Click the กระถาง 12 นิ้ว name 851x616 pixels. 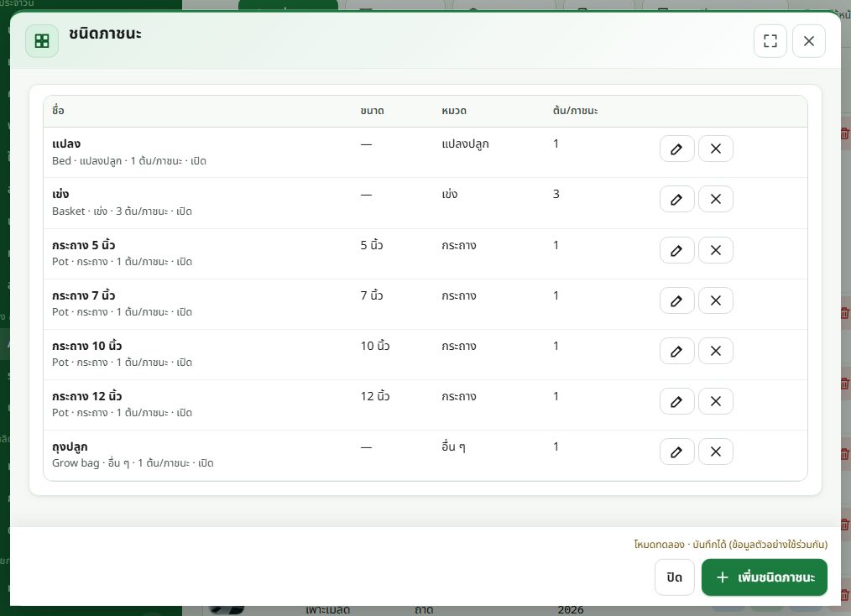tap(86, 396)
